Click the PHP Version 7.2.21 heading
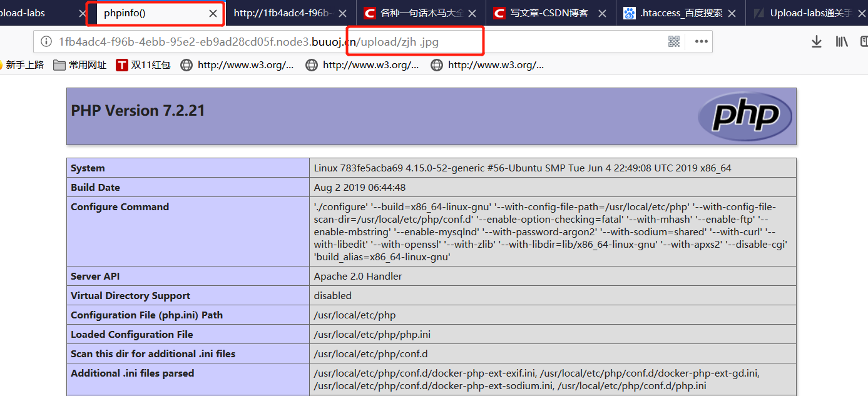 (138, 111)
